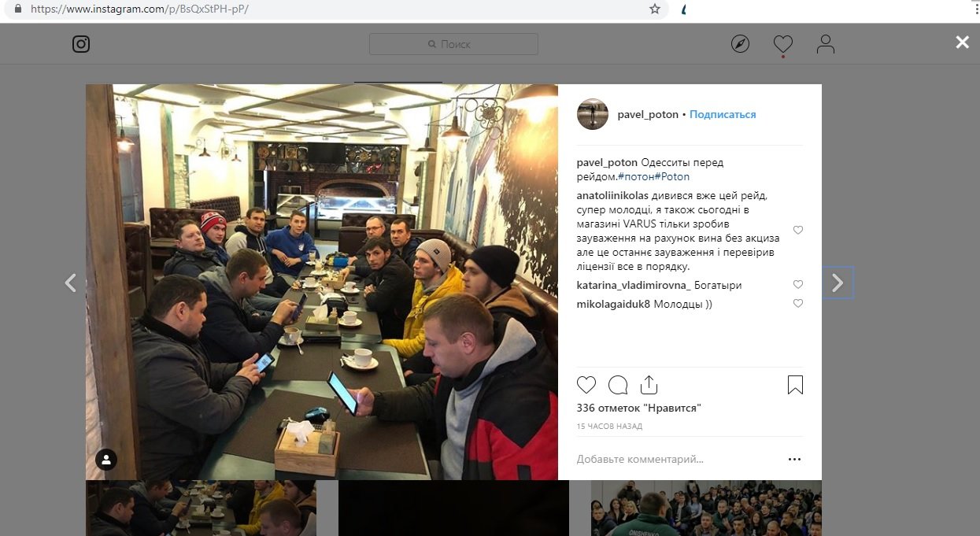This screenshot has height=536, width=980.
Task: Click the Подписаться follow link
Action: tap(723, 115)
